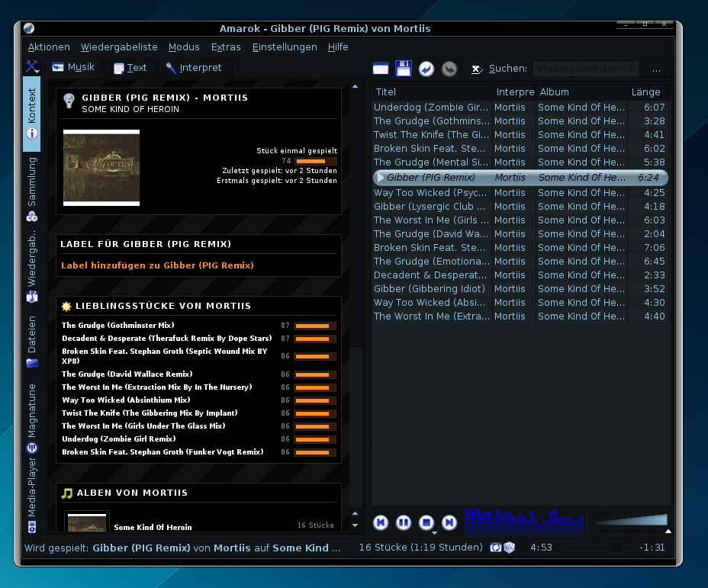The height and width of the screenshot is (588, 708).
Task: Open the '...' filter editor button
Action: coord(656,69)
